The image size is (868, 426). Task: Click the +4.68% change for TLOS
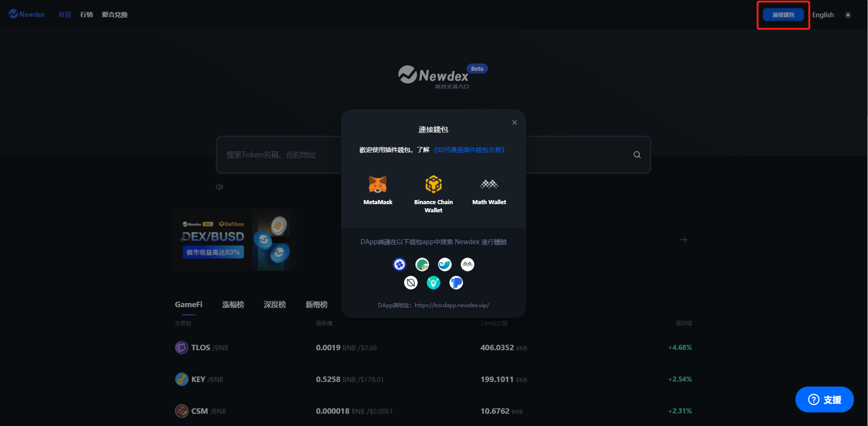(x=680, y=348)
